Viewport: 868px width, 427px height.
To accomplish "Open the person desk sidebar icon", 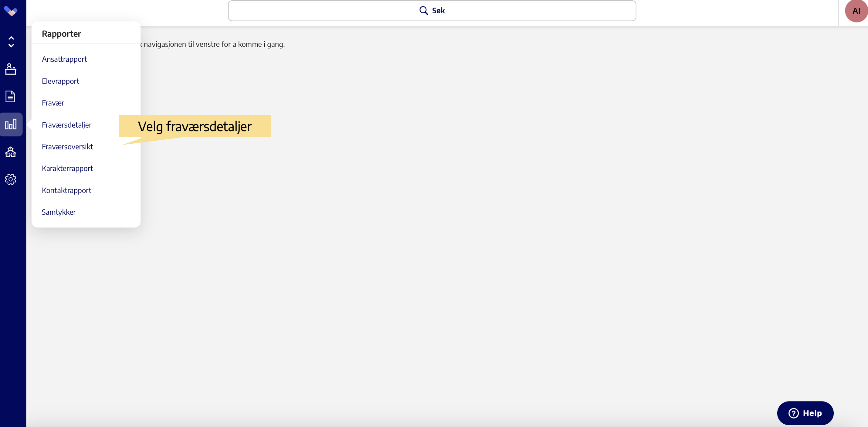I will pos(10,69).
